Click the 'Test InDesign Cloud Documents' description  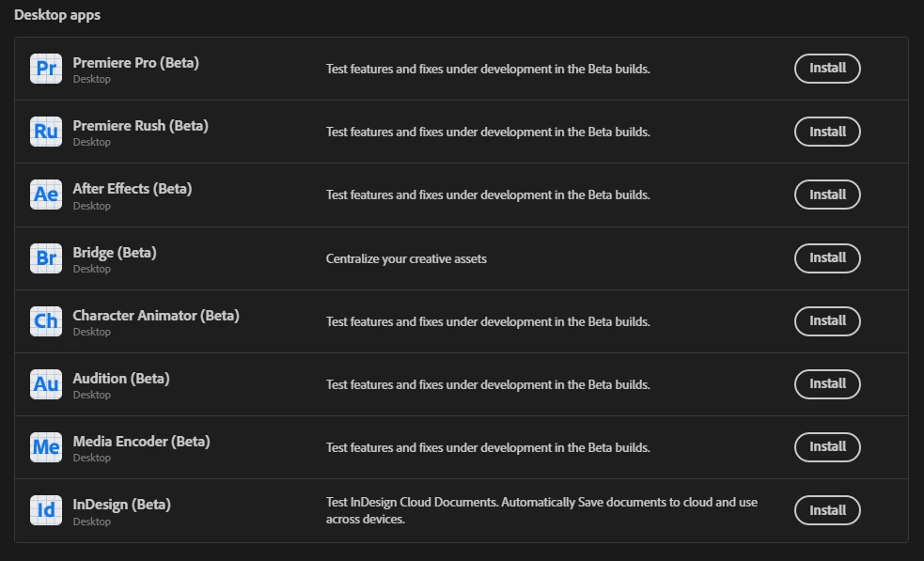coord(541,510)
